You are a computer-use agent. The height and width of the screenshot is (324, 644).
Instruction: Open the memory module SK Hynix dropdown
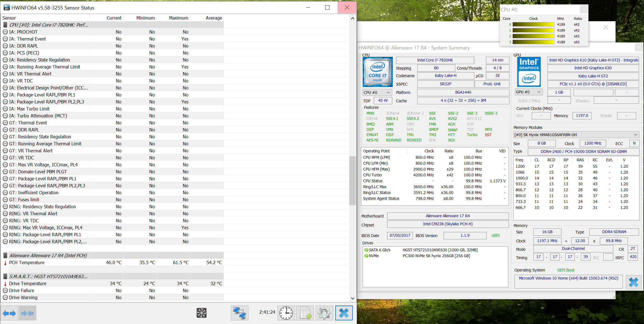pyautogui.click(x=576, y=135)
